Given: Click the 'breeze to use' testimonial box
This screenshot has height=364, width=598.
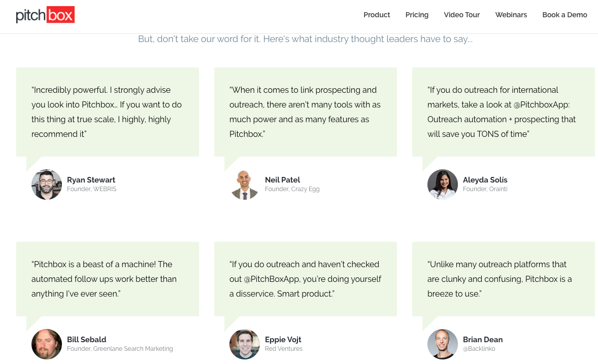Looking at the screenshot, I should (504, 279).
